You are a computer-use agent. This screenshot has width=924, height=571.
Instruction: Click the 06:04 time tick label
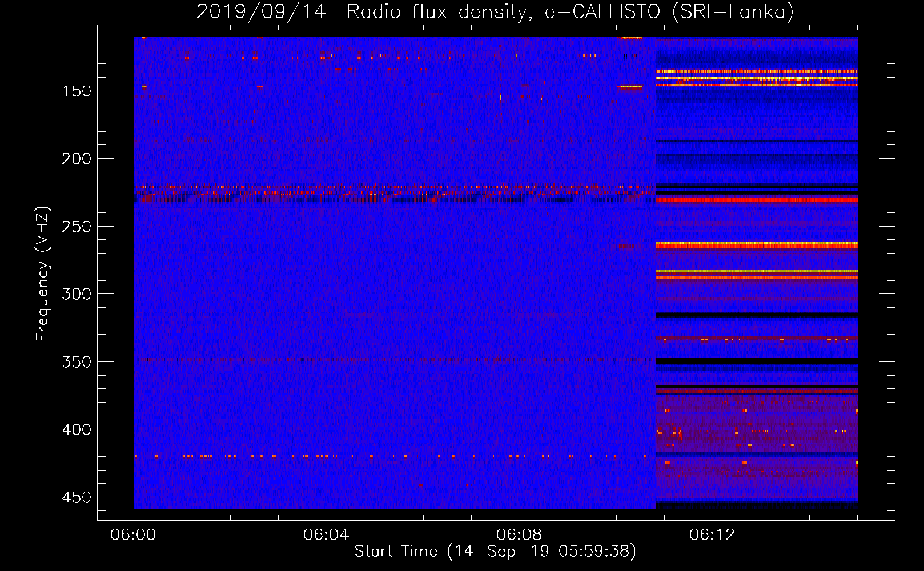(x=326, y=534)
